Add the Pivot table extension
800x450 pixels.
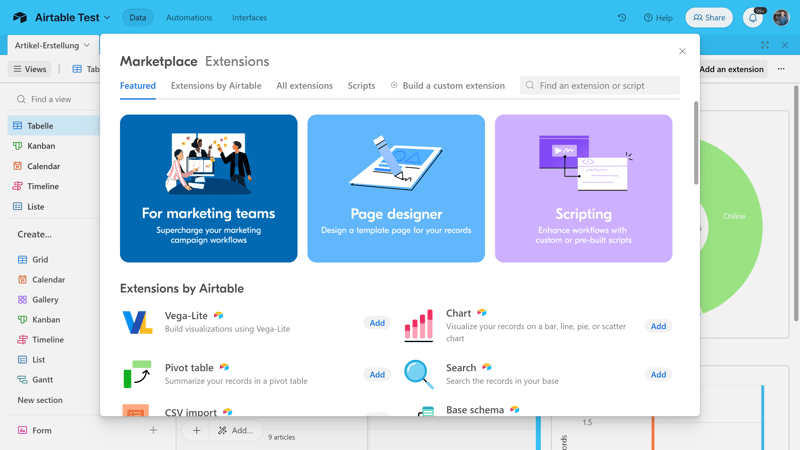coord(377,374)
